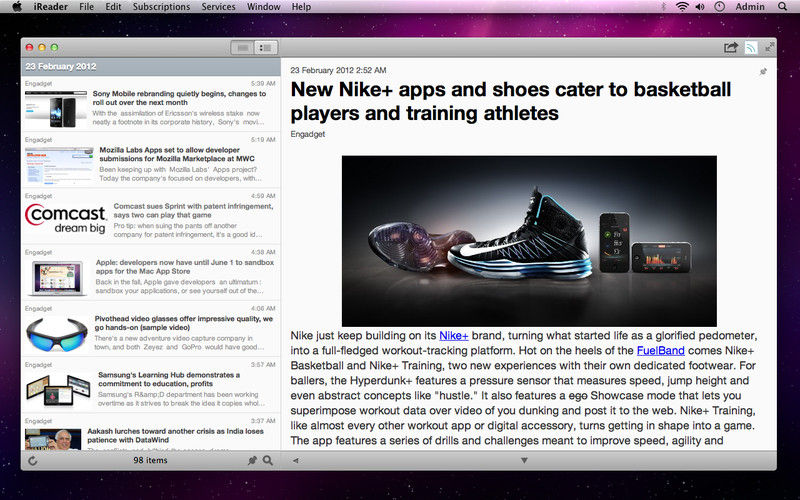Click the RSS feed icon in toolbar
This screenshot has height=500, width=800.
coord(751,47)
